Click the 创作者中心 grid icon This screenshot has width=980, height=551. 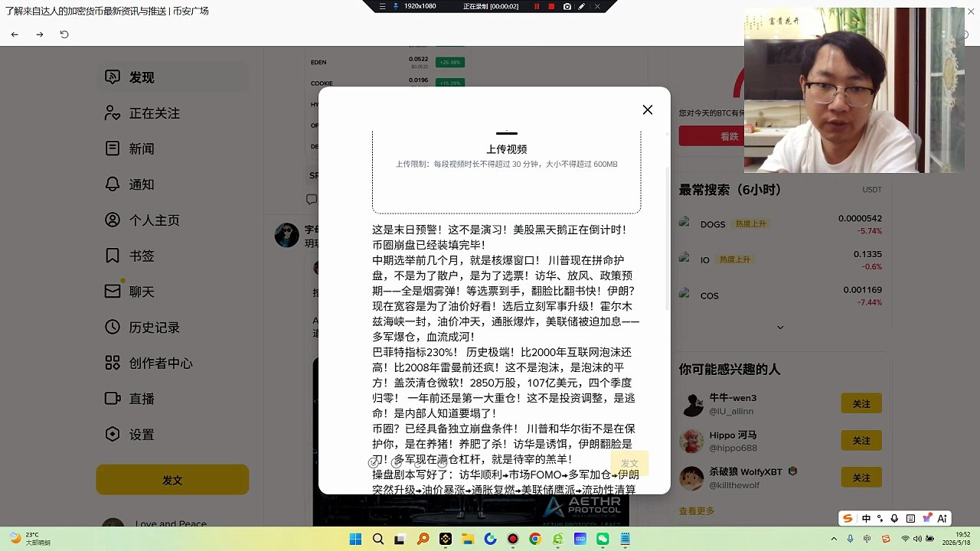pyautogui.click(x=113, y=363)
